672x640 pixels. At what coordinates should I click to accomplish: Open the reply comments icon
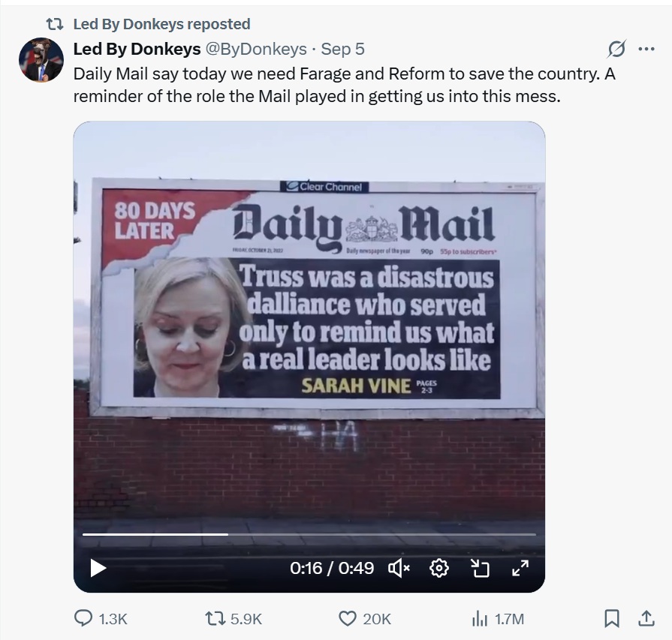[83, 618]
